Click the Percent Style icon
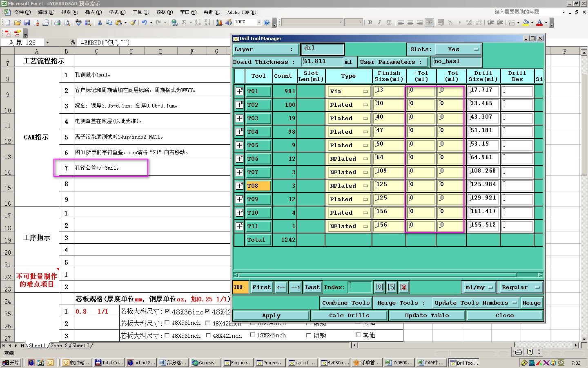Image resolution: width=588 pixels, height=368 pixels. [450, 22]
